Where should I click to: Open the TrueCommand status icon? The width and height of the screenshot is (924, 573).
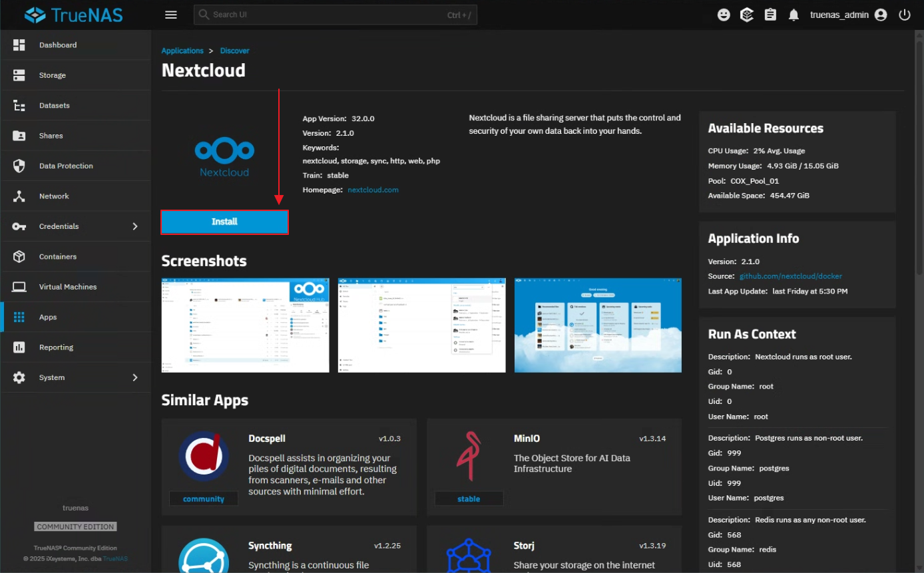click(x=747, y=15)
